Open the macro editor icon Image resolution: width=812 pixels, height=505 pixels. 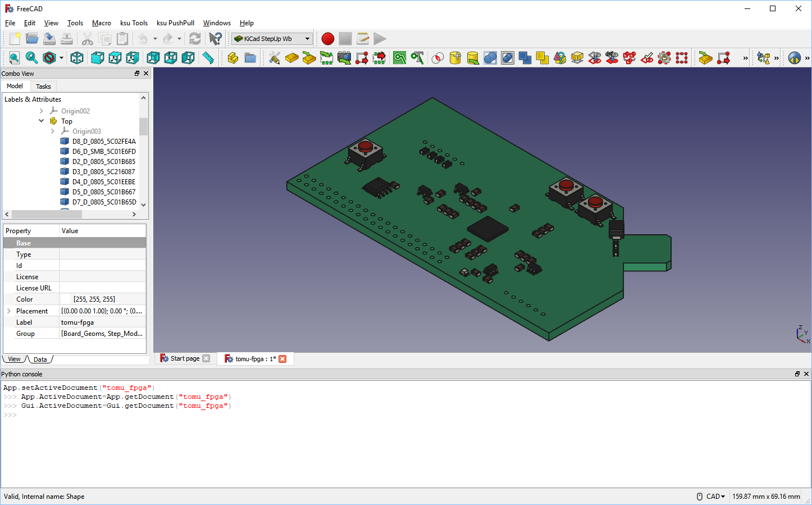(362, 39)
